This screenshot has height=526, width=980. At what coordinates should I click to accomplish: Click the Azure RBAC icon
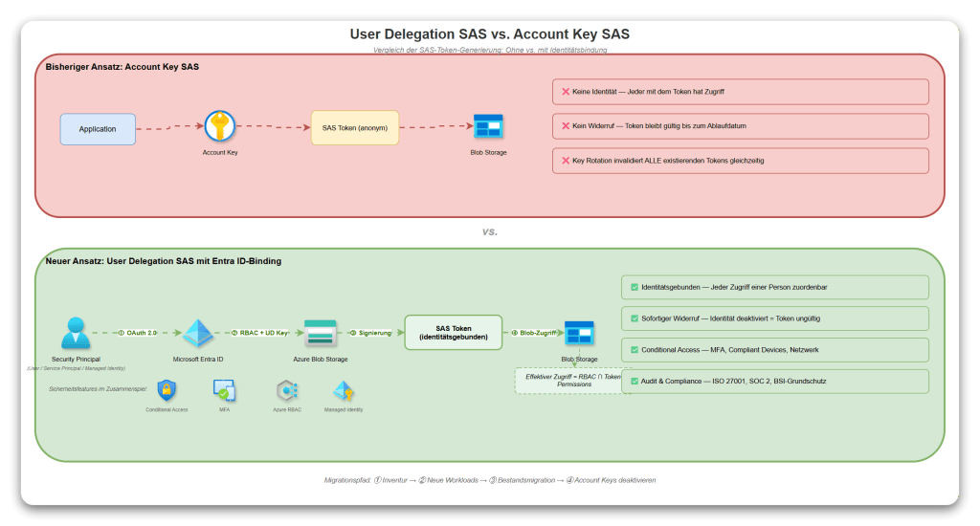tap(286, 390)
